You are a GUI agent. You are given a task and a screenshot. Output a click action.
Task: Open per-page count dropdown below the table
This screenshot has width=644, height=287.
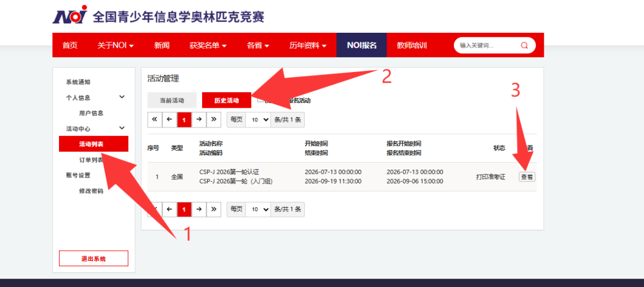click(x=258, y=209)
